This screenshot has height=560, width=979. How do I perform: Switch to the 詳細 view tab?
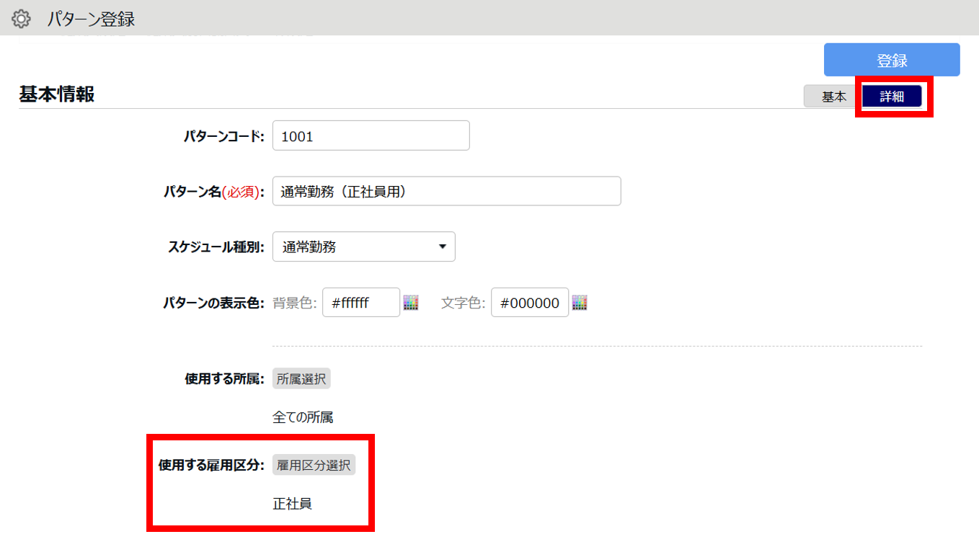[x=892, y=97]
